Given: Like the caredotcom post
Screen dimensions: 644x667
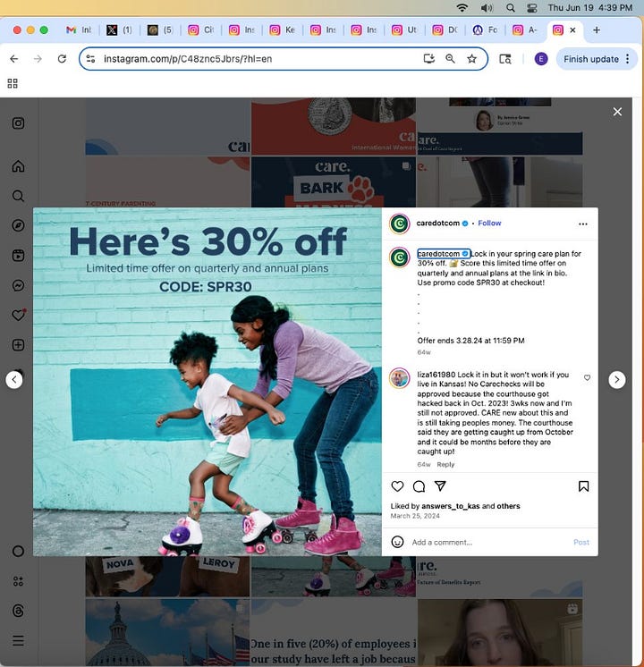Looking at the screenshot, I should [x=397, y=486].
